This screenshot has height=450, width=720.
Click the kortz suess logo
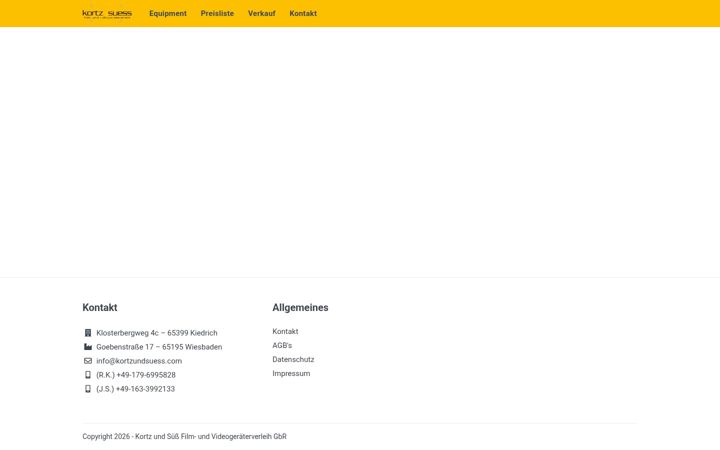[x=107, y=14]
